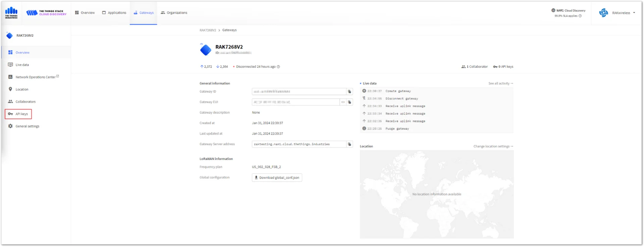Open the Applications tab

[x=114, y=13]
